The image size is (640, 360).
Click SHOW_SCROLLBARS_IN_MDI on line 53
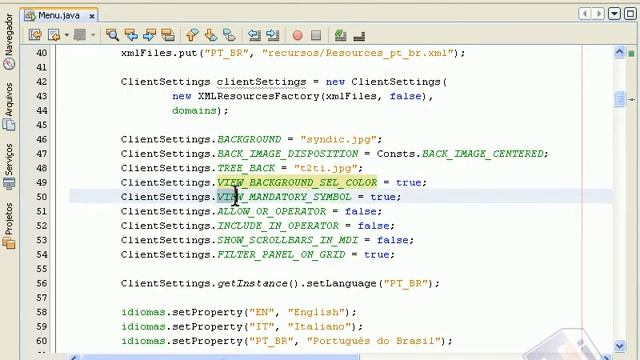point(287,240)
